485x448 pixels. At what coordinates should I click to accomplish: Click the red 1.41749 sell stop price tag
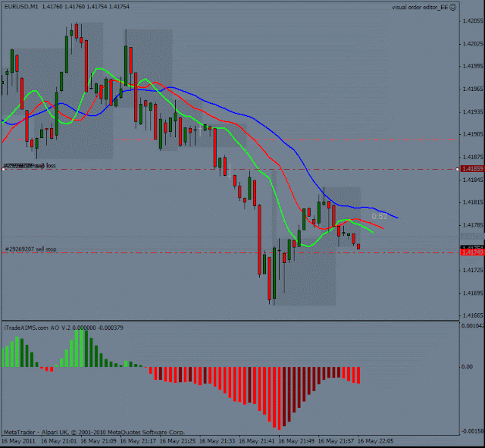(x=472, y=252)
